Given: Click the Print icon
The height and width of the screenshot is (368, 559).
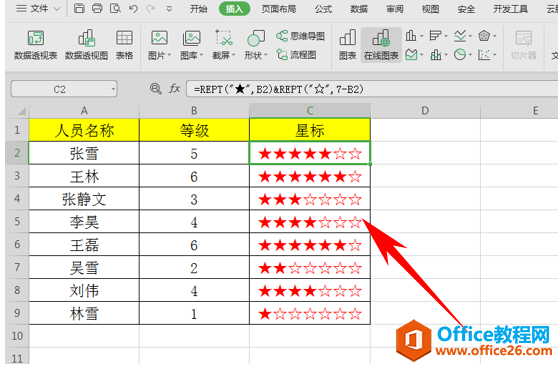Looking at the screenshot, I should coord(97,8).
